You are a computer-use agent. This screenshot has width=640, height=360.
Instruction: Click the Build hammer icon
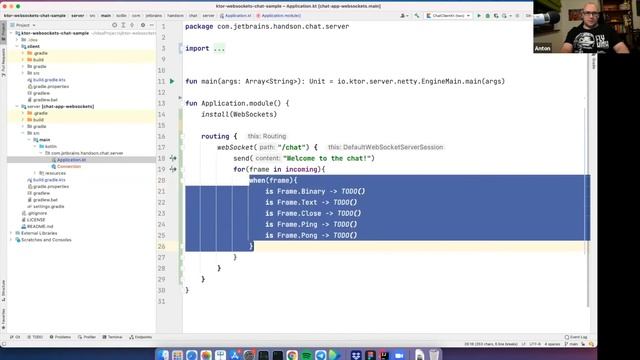click(417, 16)
